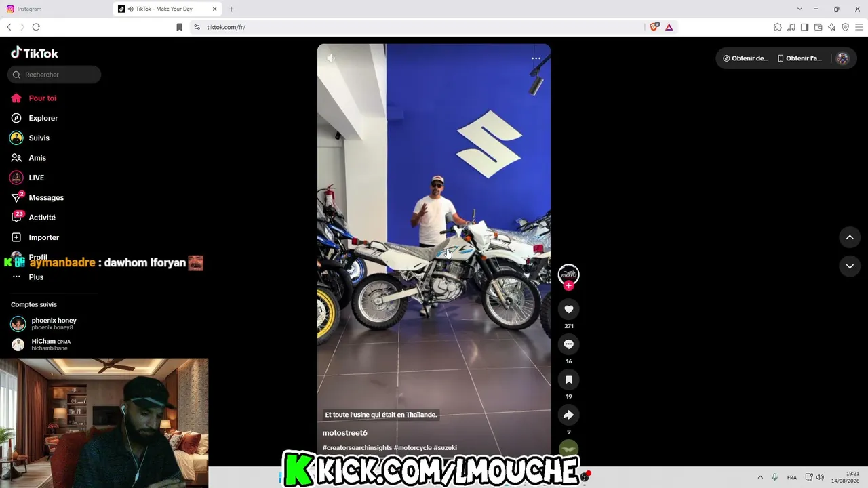The height and width of the screenshot is (488, 868).
Task: Mute the TikTok tab via its audio icon
Action: [130, 9]
